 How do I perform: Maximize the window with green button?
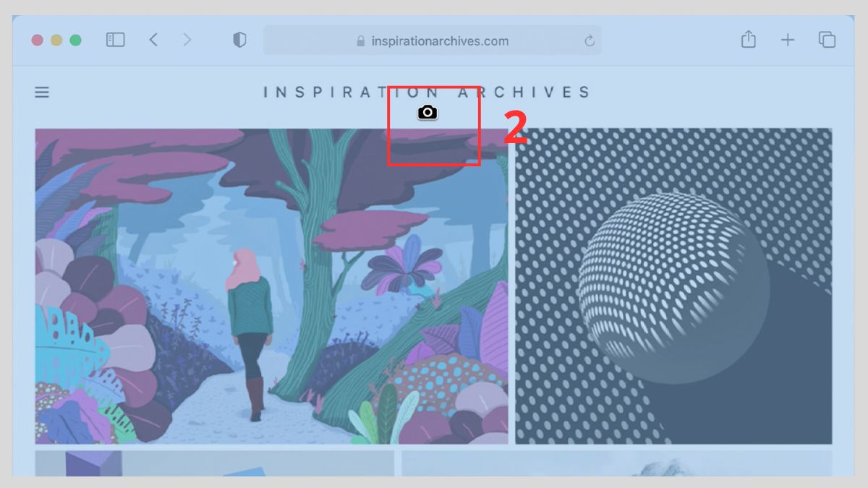click(x=75, y=40)
